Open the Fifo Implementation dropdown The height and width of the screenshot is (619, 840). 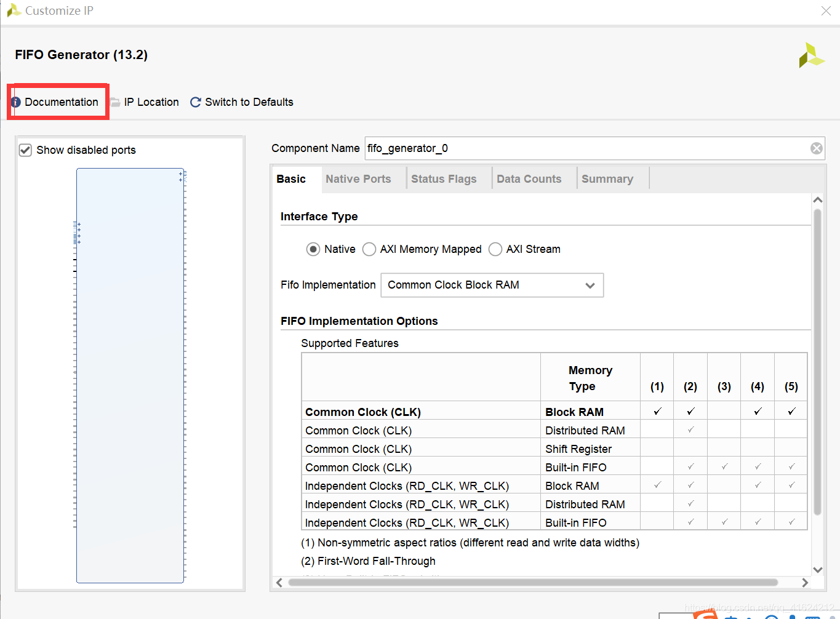click(x=492, y=286)
